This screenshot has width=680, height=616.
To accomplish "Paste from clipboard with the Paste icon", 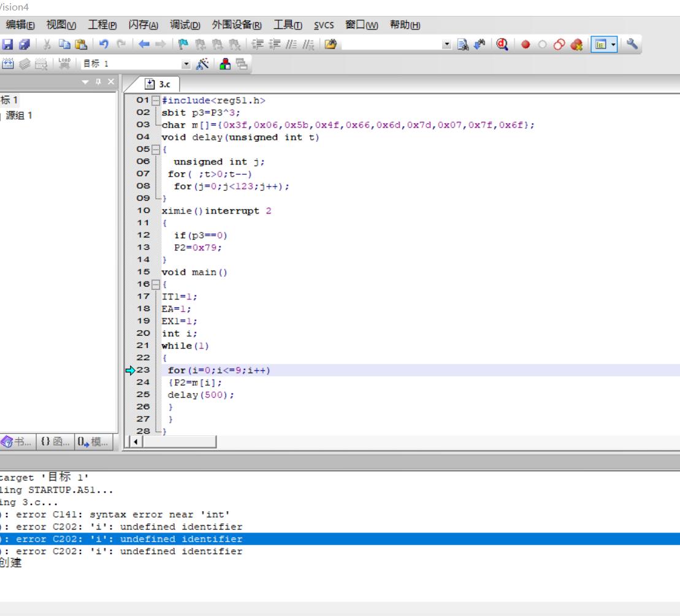I will click(81, 44).
